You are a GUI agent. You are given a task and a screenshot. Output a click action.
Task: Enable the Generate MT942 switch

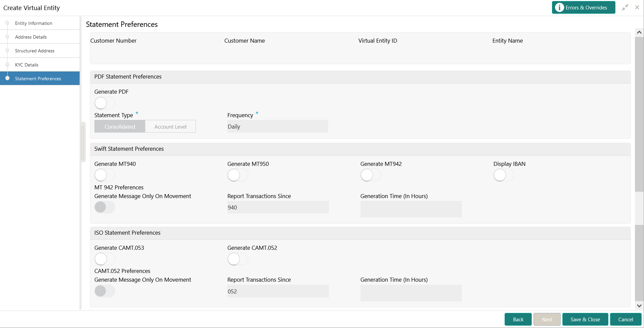[x=371, y=175]
